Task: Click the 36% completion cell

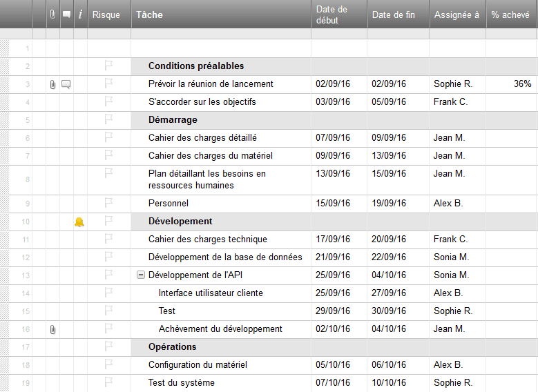Action: (x=512, y=84)
